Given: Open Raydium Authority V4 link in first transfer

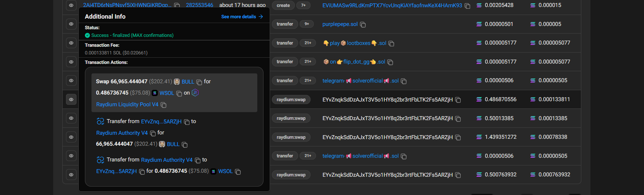Looking at the screenshot, I should [122, 133].
